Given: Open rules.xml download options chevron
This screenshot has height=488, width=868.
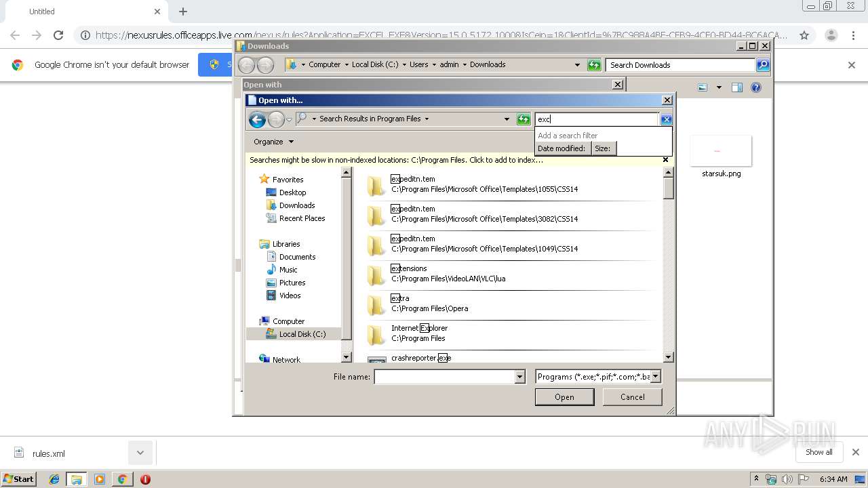Looking at the screenshot, I should [x=140, y=453].
